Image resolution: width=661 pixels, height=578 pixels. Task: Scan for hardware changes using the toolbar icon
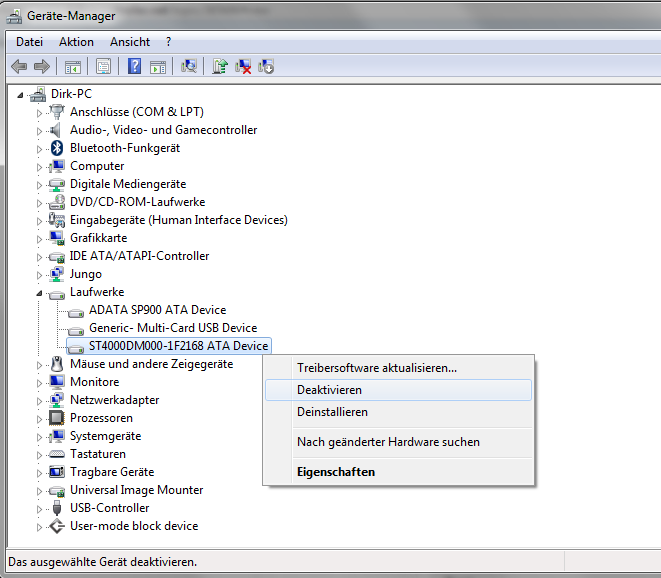point(189,66)
